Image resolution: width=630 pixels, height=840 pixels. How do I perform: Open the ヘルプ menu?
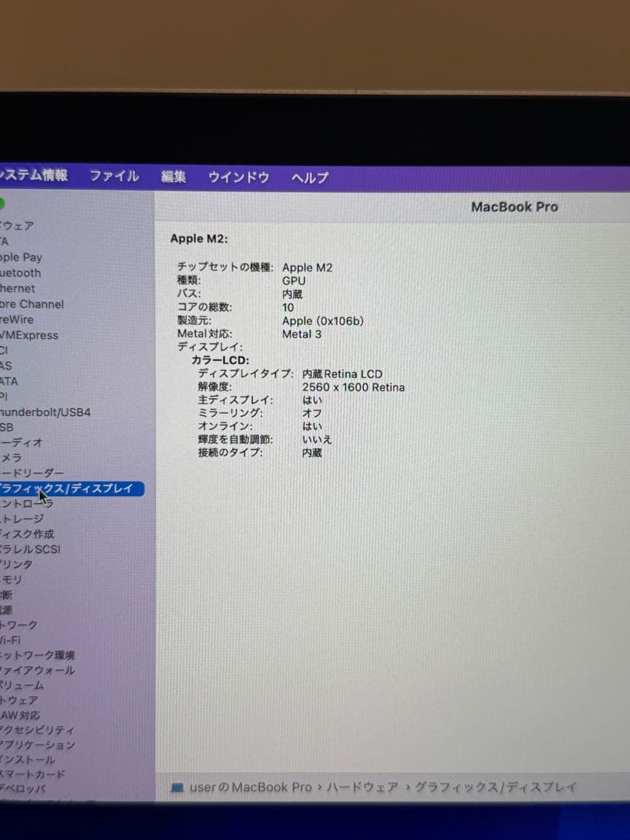click(308, 178)
